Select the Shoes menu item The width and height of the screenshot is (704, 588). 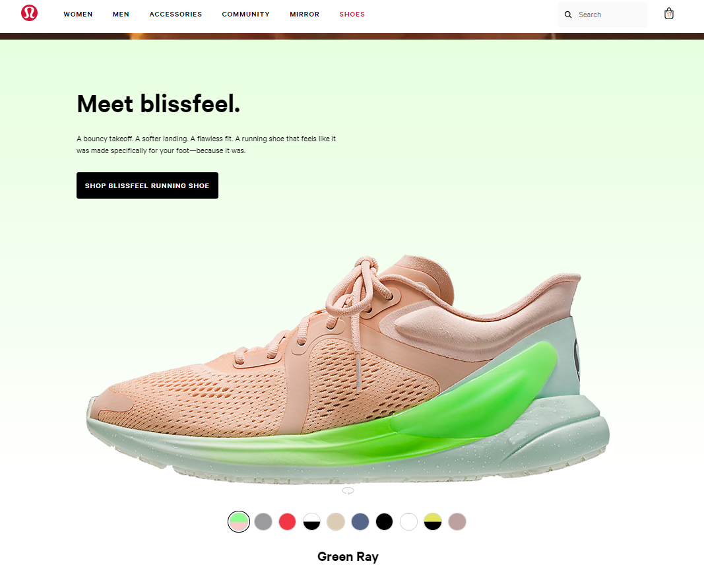click(352, 15)
